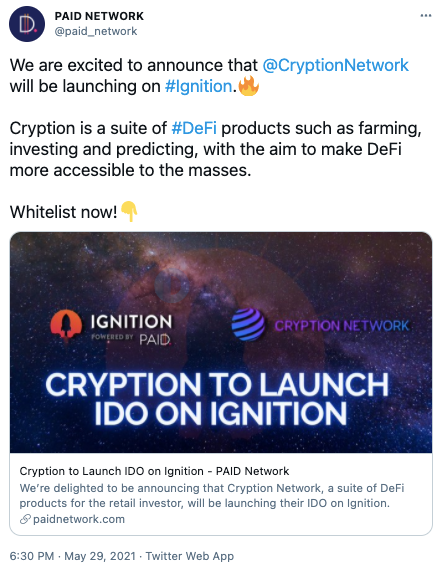Screen dimensions: 440x571
Task: Open the Cryption to Launch IDO card image
Action: click(x=221, y=342)
